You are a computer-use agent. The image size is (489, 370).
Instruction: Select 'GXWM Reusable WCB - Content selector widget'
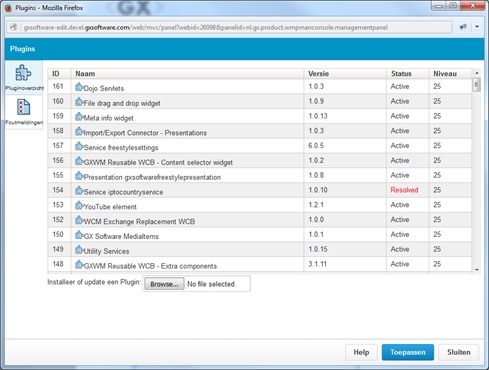click(158, 162)
